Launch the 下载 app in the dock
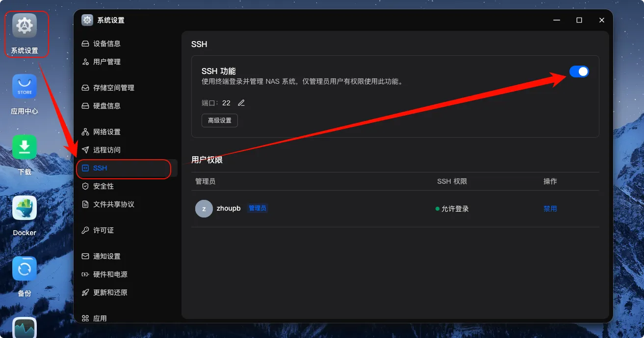Viewport: 644px width, 338px height. pyautogui.click(x=24, y=147)
